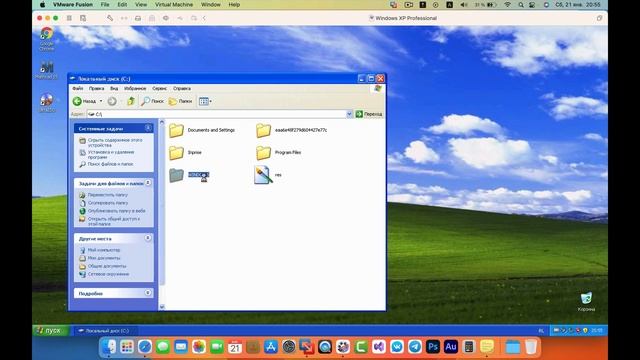
Task: Expand the address bar dropdown arrow
Action: (x=349, y=114)
